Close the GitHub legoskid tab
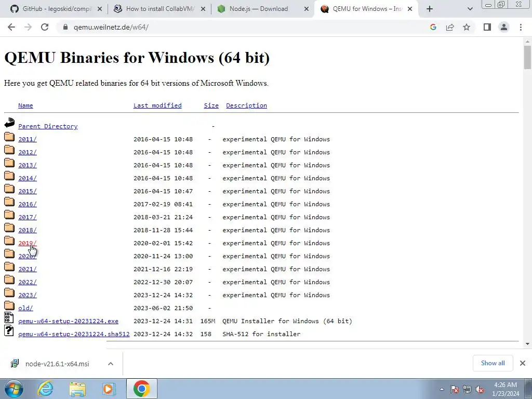Viewport: 532px width, 399px height. pyautogui.click(x=100, y=9)
